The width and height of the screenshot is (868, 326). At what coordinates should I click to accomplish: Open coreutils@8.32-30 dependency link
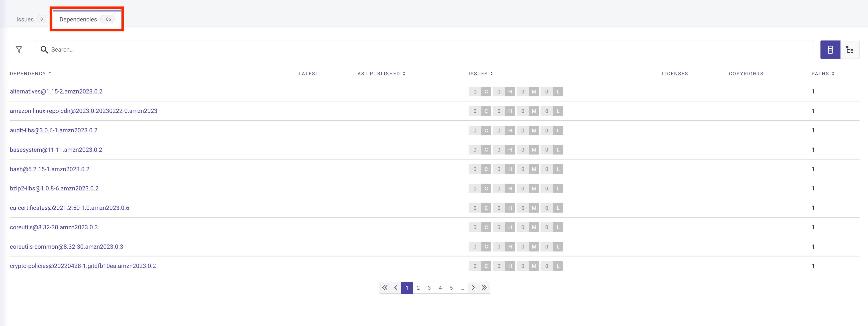[x=54, y=227]
